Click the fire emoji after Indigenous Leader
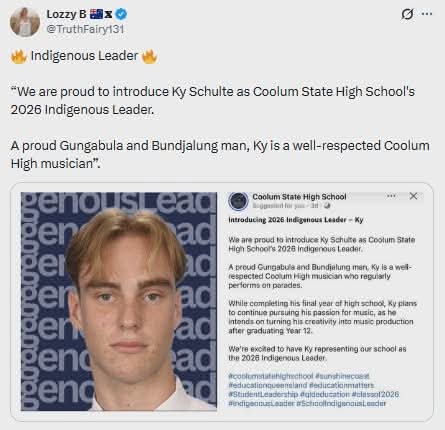Viewport: 445px width, 430px height. [x=149, y=56]
